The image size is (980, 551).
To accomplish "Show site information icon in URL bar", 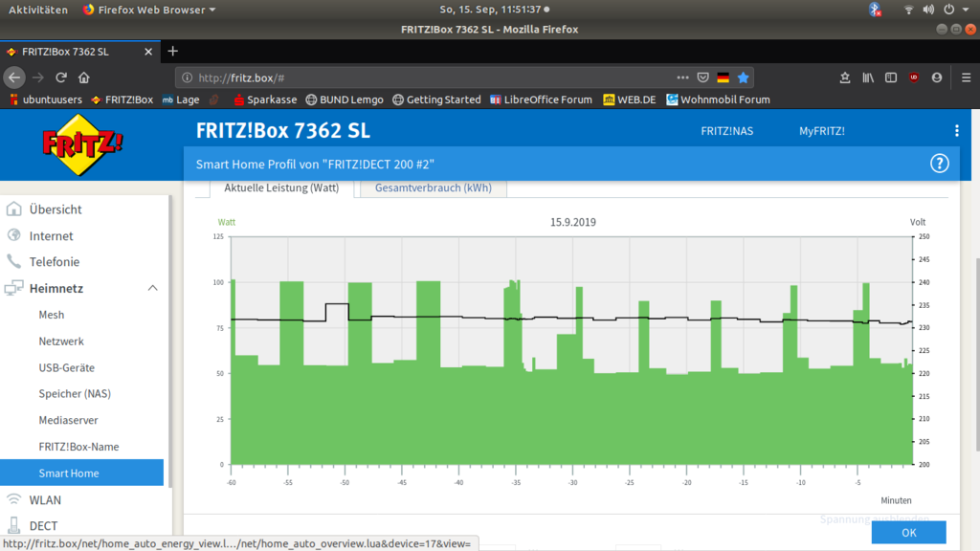I will pos(187,77).
